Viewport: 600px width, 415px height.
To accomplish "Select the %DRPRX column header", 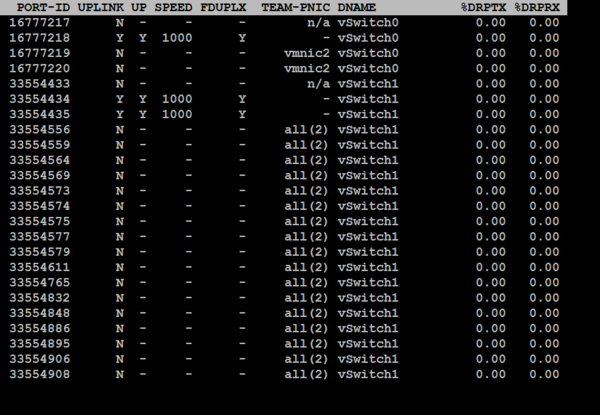I will click(536, 8).
